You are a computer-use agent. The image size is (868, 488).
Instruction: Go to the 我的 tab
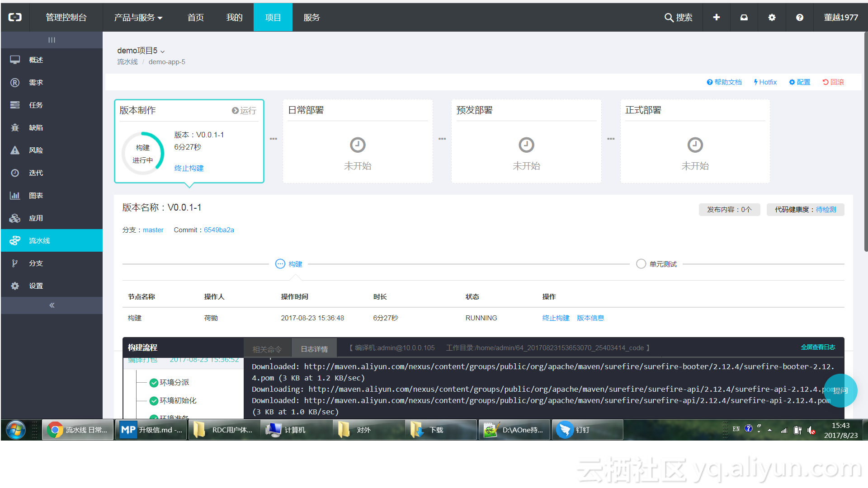pos(234,17)
